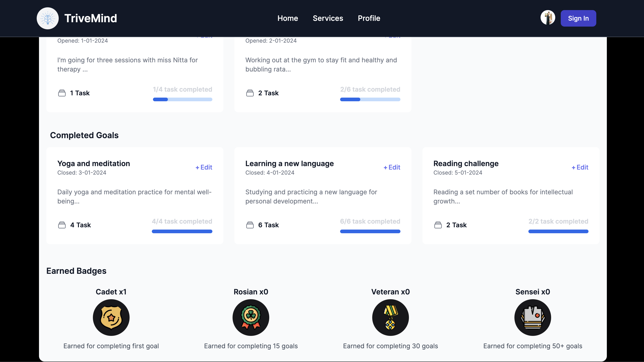Click the 1/4 task completed progress bar

183,99
